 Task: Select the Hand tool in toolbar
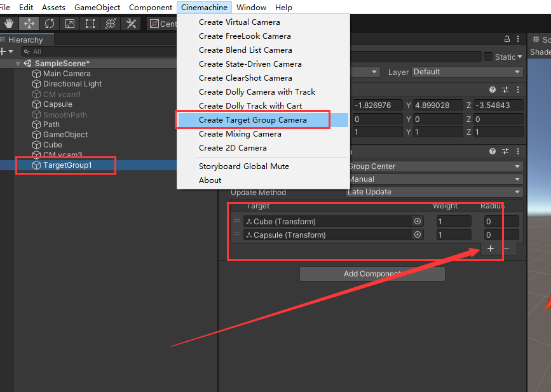[x=9, y=24]
